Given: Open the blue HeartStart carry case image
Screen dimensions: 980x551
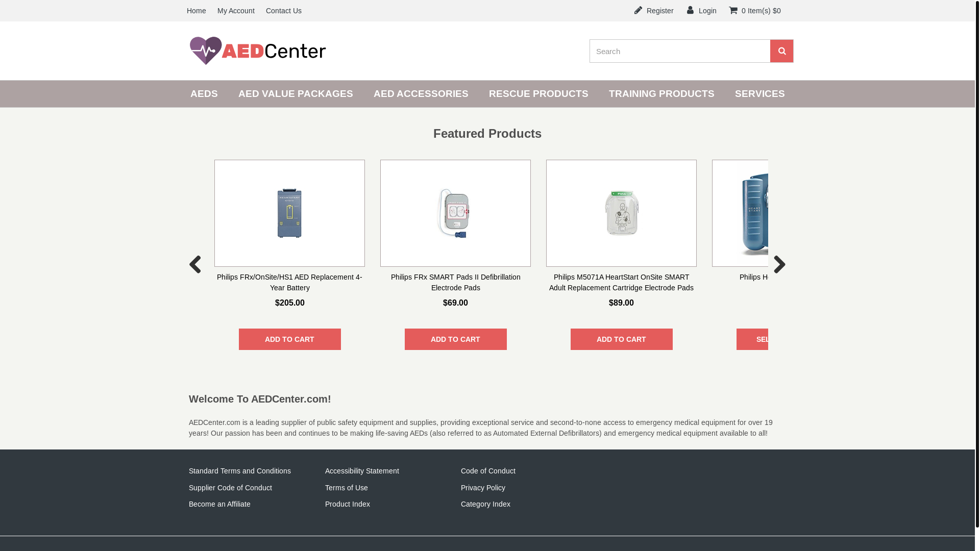Looking at the screenshot, I should (740, 213).
